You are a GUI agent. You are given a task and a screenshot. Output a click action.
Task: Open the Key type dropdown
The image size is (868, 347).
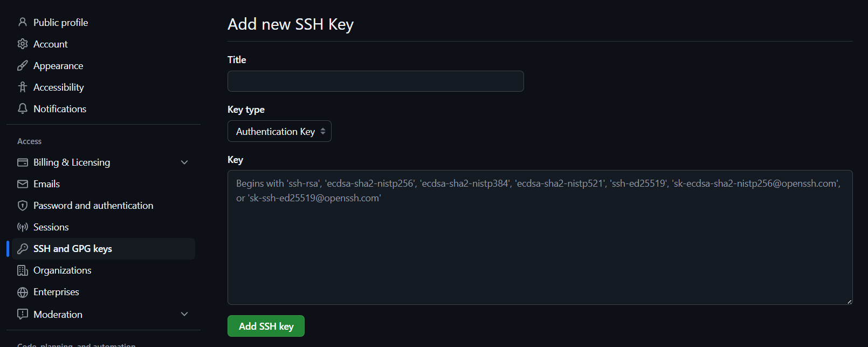(279, 132)
